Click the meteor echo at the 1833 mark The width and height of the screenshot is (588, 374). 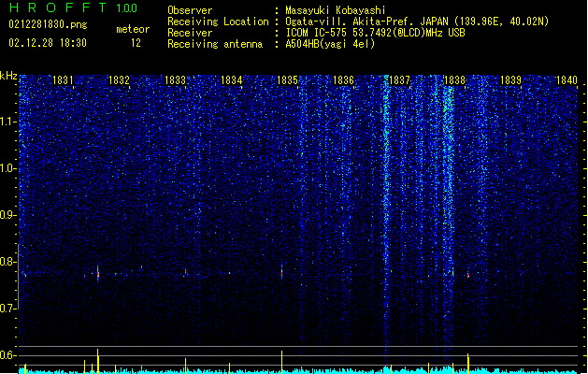pos(185,271)
